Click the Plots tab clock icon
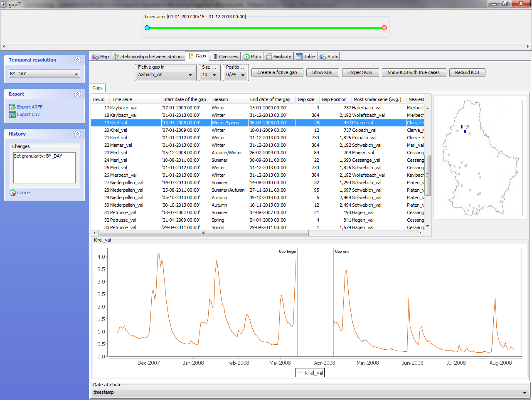Image resolution: width=532 pixels, height=400 pixels. coord(247,57)
